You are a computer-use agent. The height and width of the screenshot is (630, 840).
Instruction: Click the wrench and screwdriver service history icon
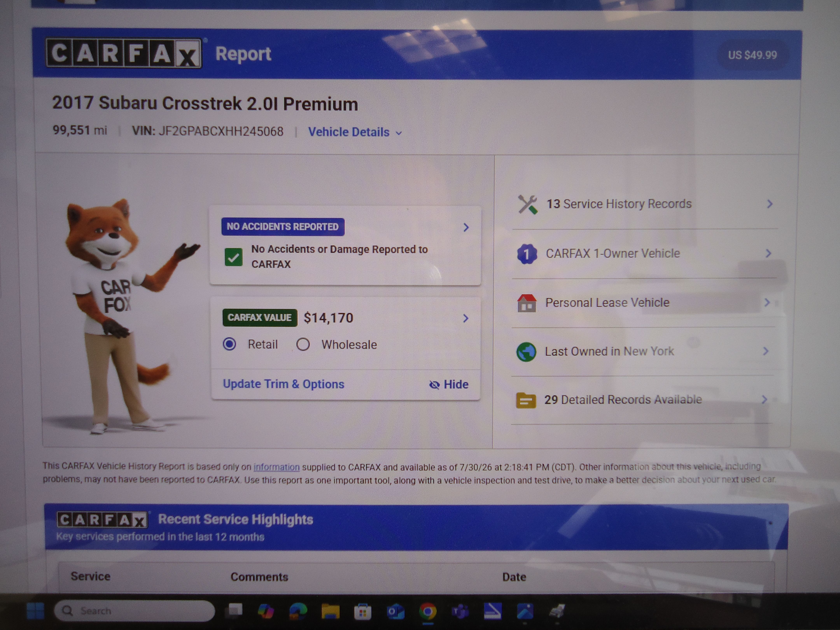[528, 204]
